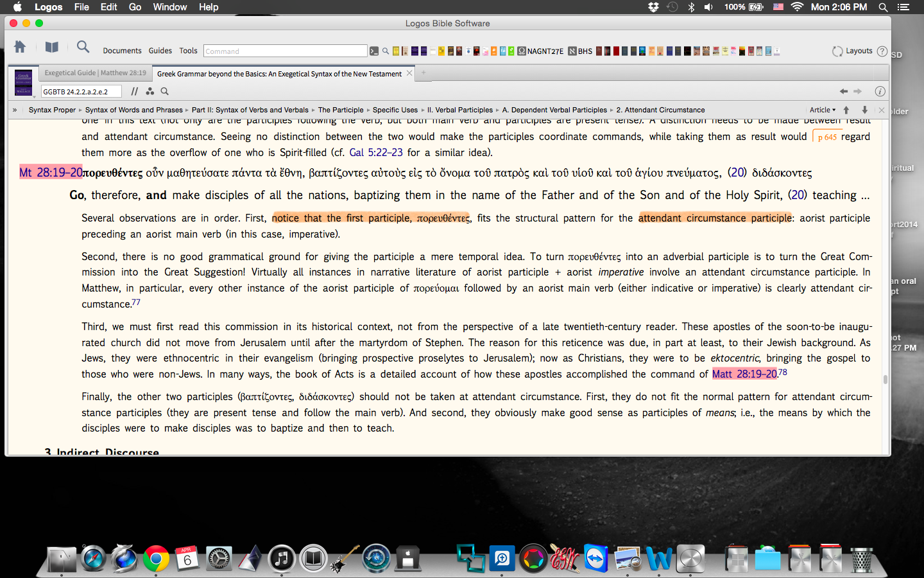Click the Greek Grammar book cover panel icon
Screen dimensions: 924x578
coord(23,82)
